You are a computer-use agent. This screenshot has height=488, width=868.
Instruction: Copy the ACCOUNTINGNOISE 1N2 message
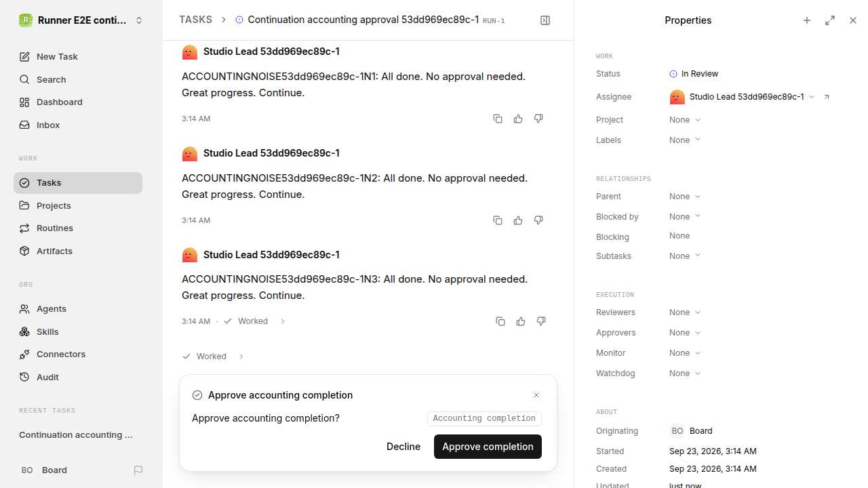[x=498, y=220]
